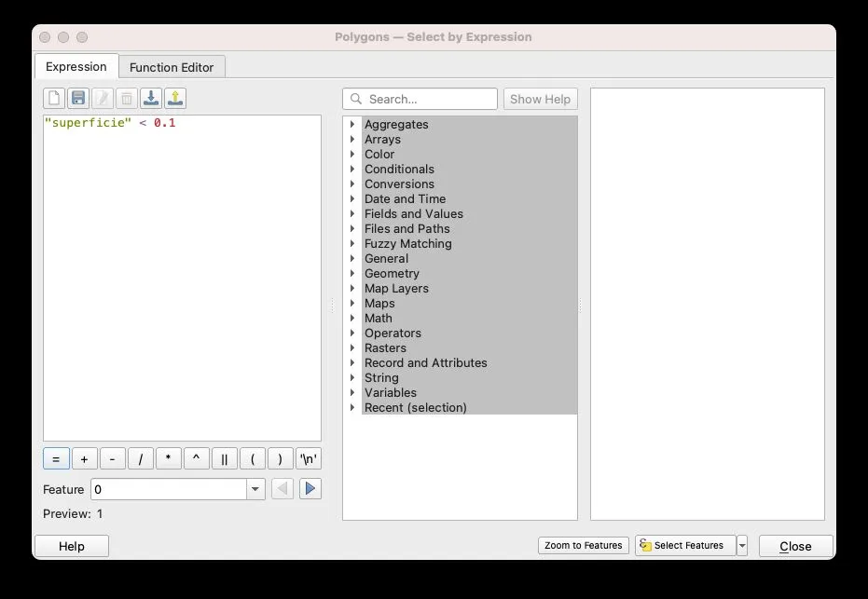Select the Math category in the list
This screenshot has height=599, width=868.
379,319
